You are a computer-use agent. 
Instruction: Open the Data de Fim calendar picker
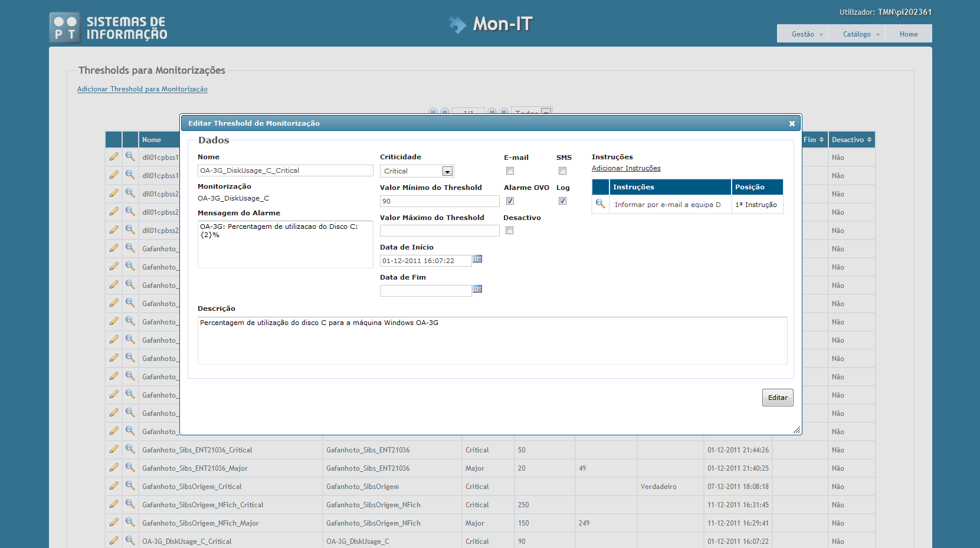point(477,289)
